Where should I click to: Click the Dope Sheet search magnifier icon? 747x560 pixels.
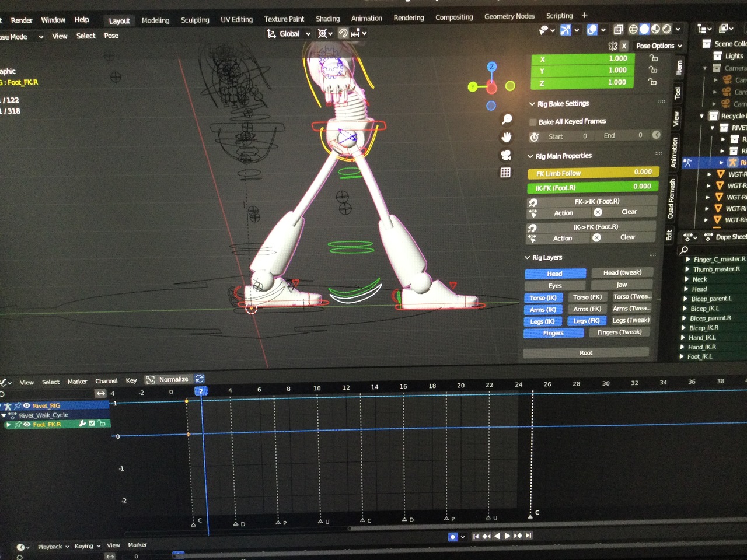(684, 250)
